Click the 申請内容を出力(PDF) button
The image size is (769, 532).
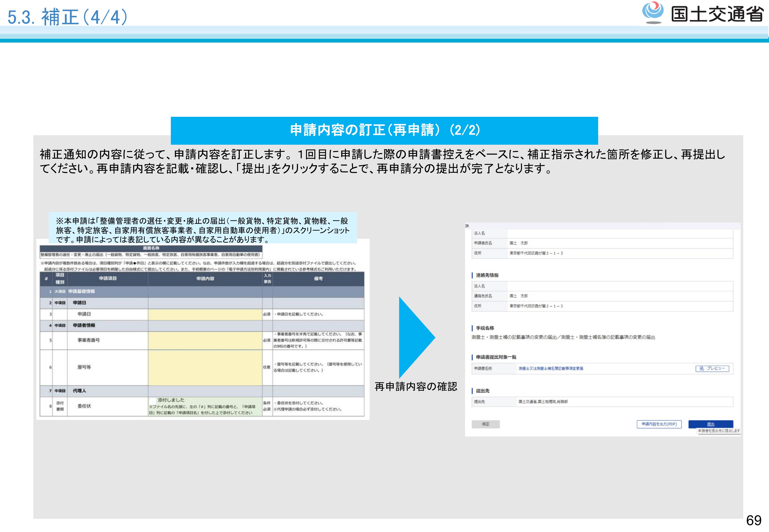659,424
